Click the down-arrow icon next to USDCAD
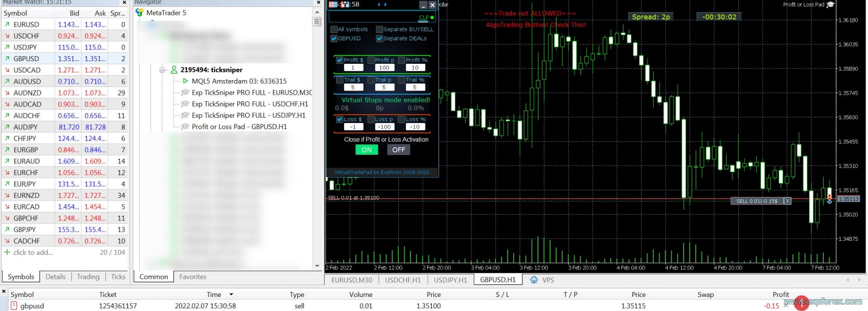The image size is (868, 311). click(x=7, y=70)
